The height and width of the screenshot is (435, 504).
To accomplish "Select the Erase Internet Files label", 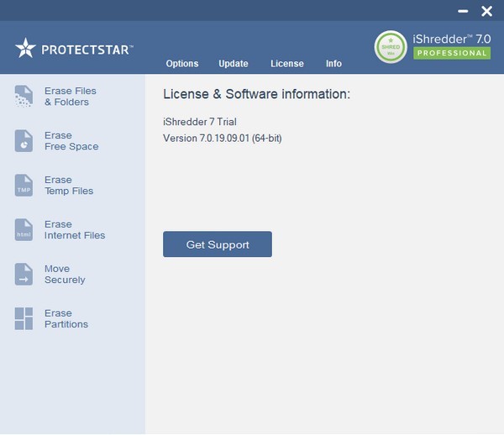I will [75, 230].
